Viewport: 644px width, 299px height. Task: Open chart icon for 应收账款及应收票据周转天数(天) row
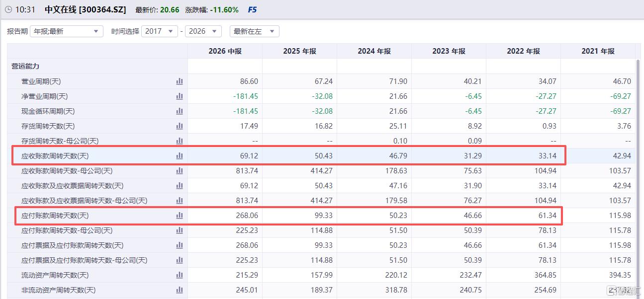click(x=180, y=186)
